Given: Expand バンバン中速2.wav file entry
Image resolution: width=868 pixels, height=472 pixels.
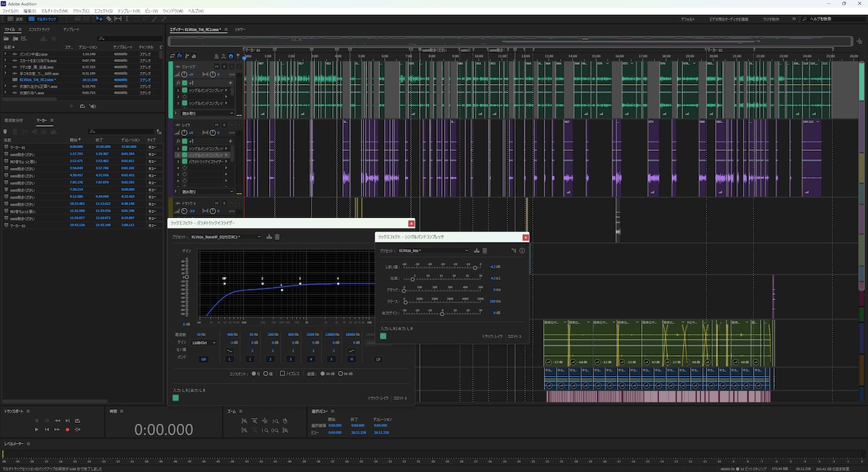Looking at the screenshot, I should (x=5, y=53).
